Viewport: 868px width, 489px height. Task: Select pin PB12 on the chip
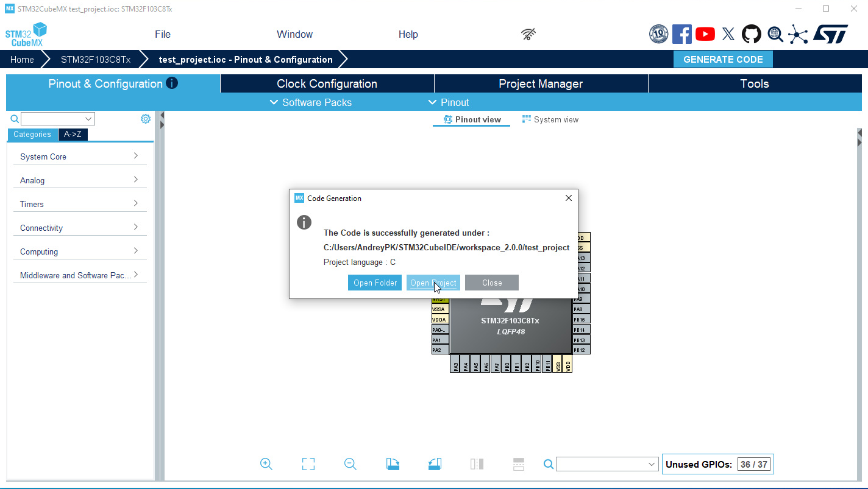click(582, 350)
